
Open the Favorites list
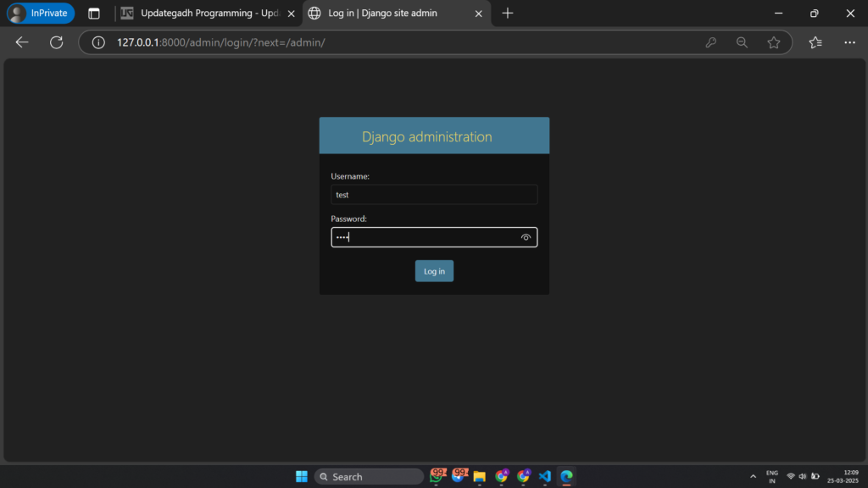coord(815,42)
